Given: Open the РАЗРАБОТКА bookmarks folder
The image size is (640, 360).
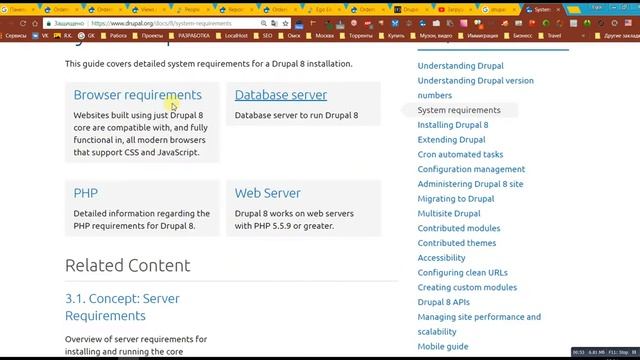Looking at the screenshot, I should pos(189,36).
